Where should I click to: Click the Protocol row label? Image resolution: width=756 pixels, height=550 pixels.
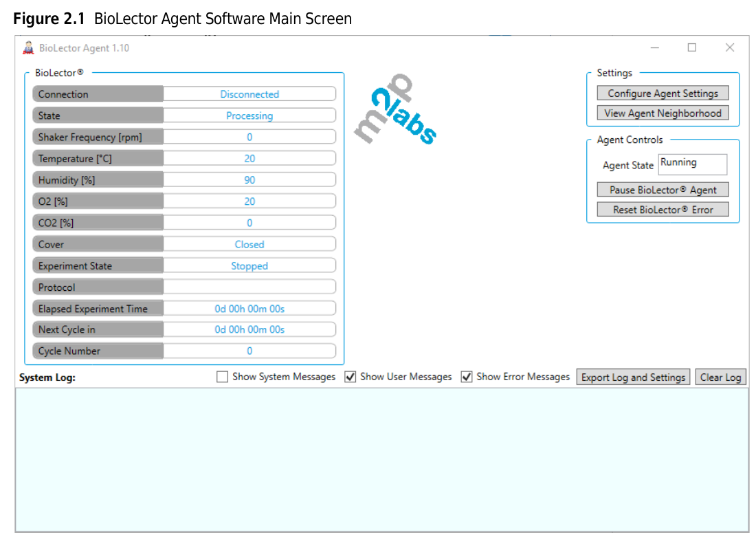(98, 287)
